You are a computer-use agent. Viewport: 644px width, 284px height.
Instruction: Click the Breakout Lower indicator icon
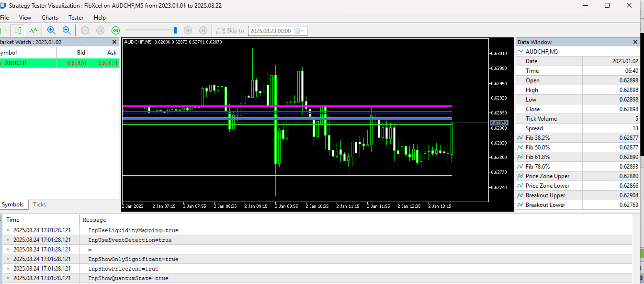[x=520, y=205]
